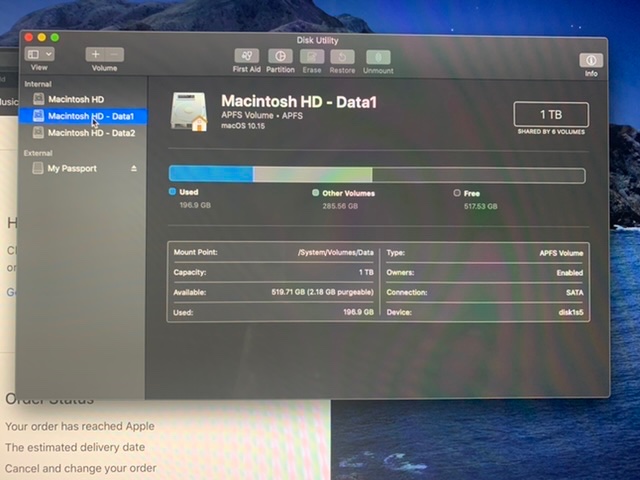Eject the My Passport drive
The width and height of the screenshot is (640, 480).
tap(134, 169)
